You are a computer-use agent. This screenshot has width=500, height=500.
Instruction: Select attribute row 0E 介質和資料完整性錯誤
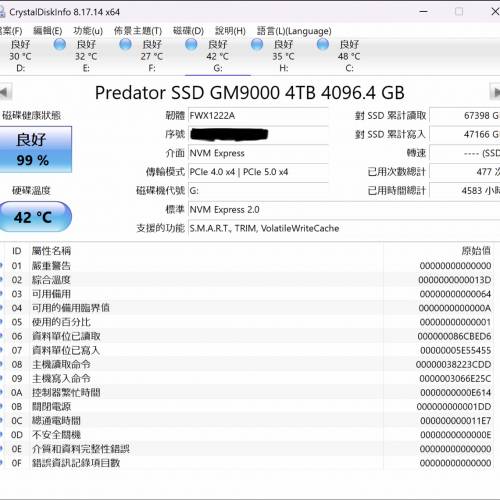point(247,449)
